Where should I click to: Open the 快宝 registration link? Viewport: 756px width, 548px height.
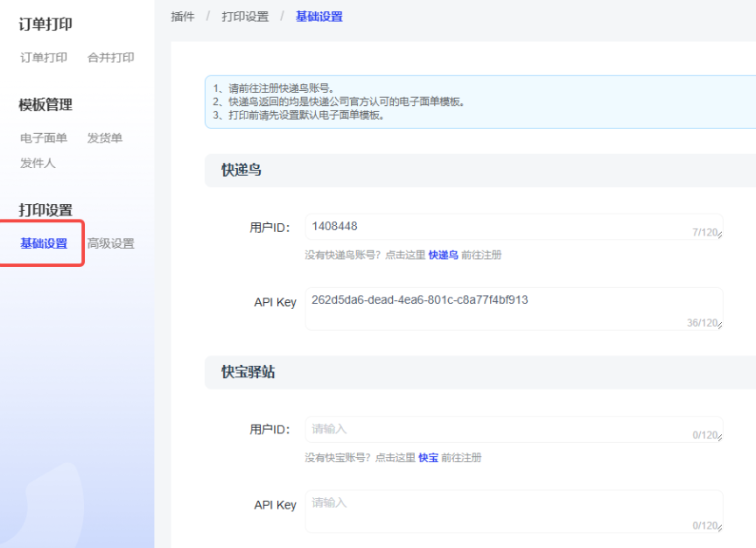tap(428, 458)
